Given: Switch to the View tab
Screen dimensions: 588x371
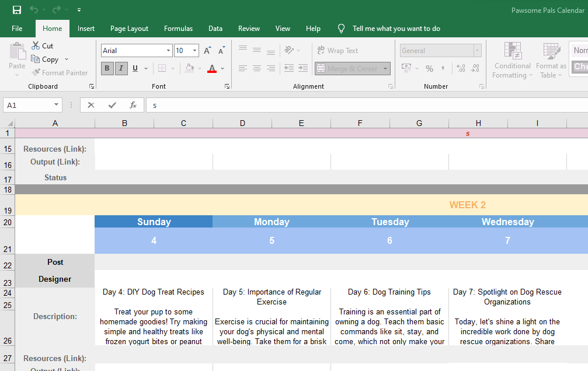Looking at the screenshot, I should [283, 29].
